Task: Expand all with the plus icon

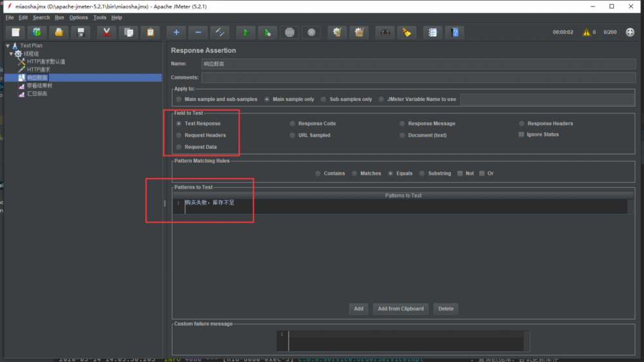Action: 176,32
